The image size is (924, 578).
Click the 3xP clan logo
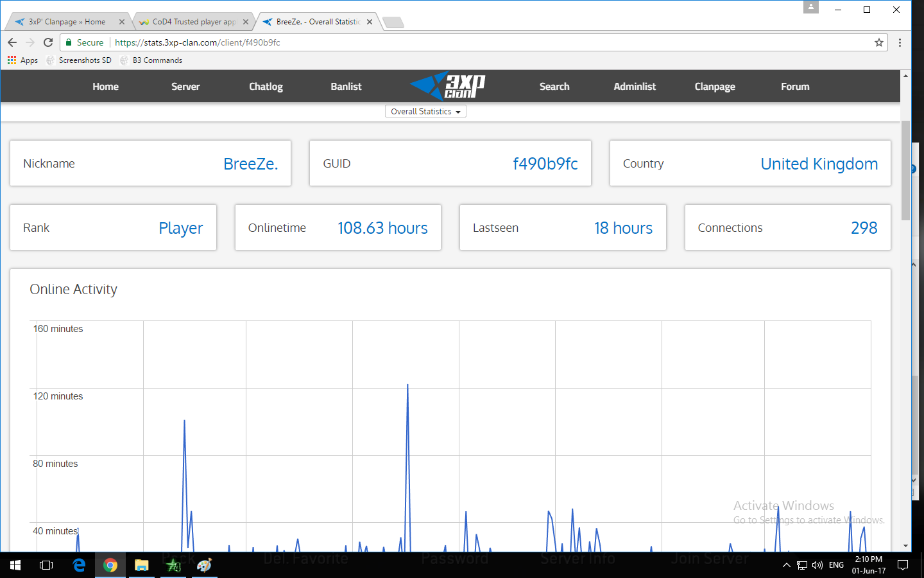click(448, 86)
